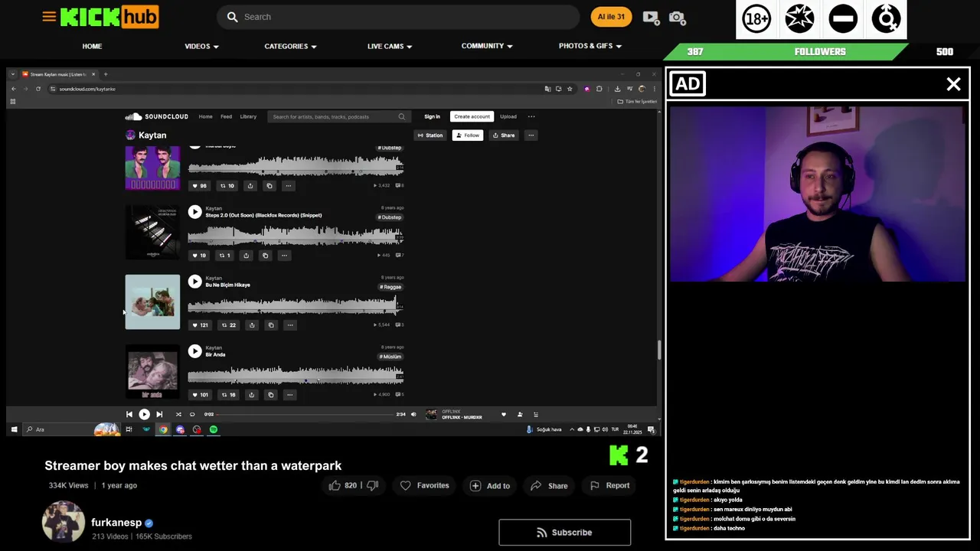Click #Reggae tag on Bu Ne Biçim Hikaye
This screenshot has height=551, width=980.
click(x=390, y=287)
